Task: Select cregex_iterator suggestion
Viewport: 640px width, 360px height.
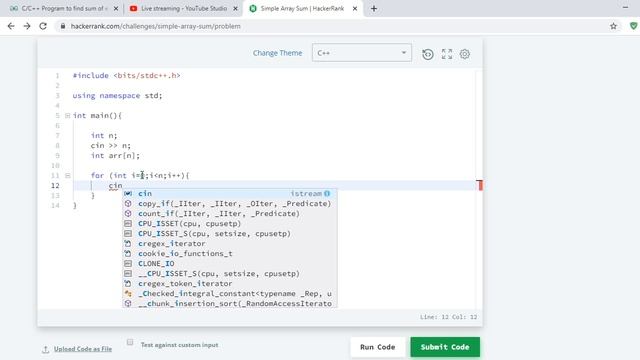Action: click(x=230, y=243)
